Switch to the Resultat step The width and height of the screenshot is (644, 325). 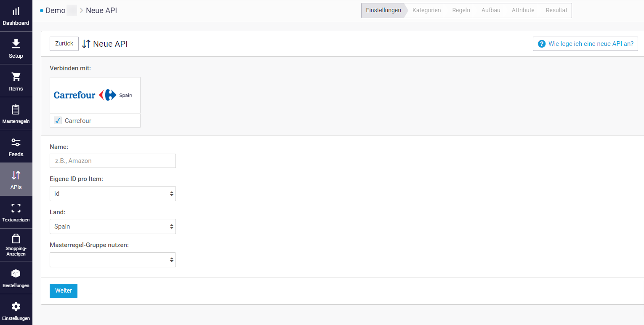pos(556,10)
